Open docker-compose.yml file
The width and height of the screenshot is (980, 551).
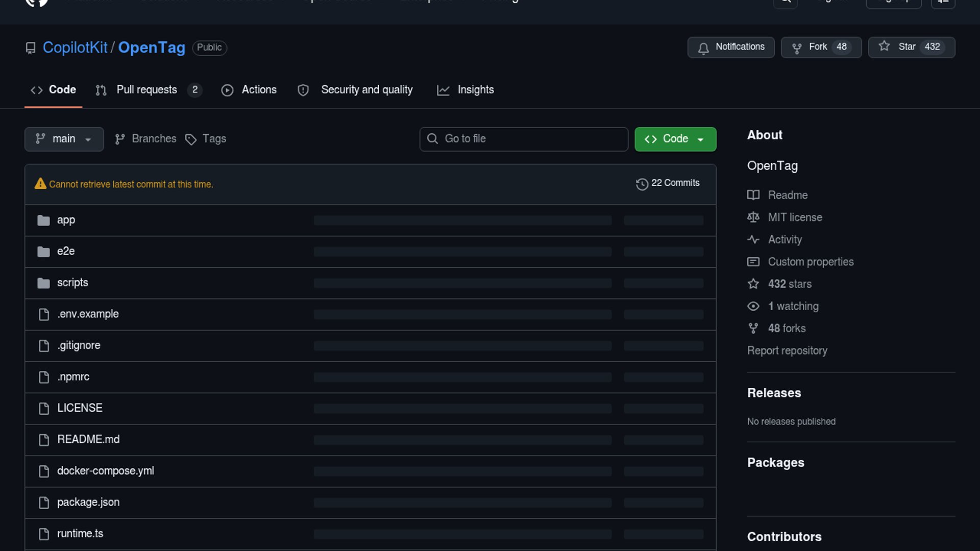[106, 471]
